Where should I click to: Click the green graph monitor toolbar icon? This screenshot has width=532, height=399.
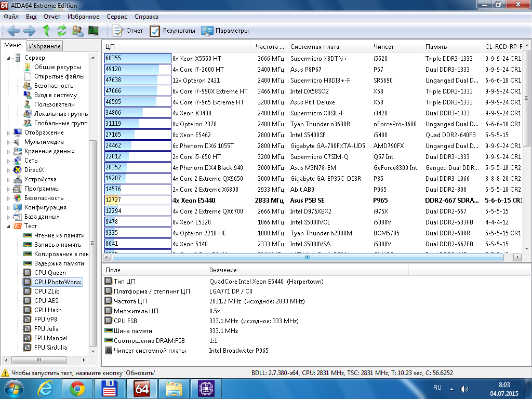(94, 31)
